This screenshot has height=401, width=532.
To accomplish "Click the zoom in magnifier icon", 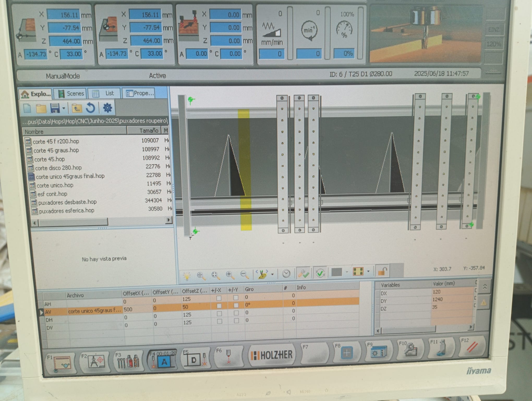I will [230, 275].
